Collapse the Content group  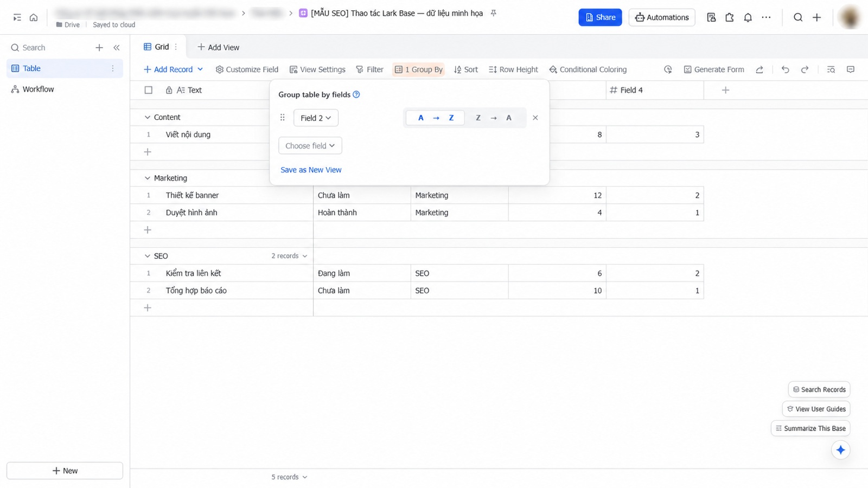(x=147, y=117)
